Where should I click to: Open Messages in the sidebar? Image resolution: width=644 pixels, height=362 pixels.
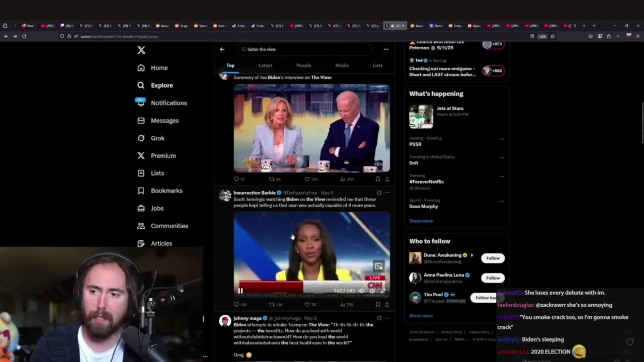[x=158, y=121]
